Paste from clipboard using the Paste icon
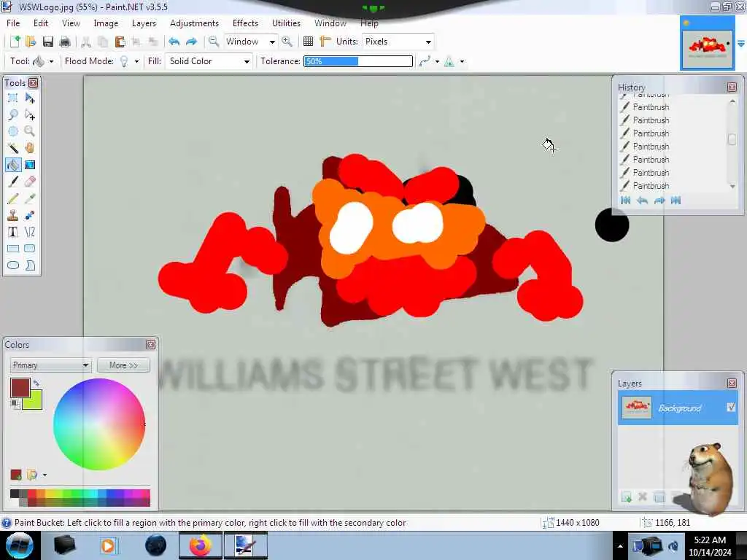Image resolution: width=747 pixels, height=560 pixels. click(120, 42)
